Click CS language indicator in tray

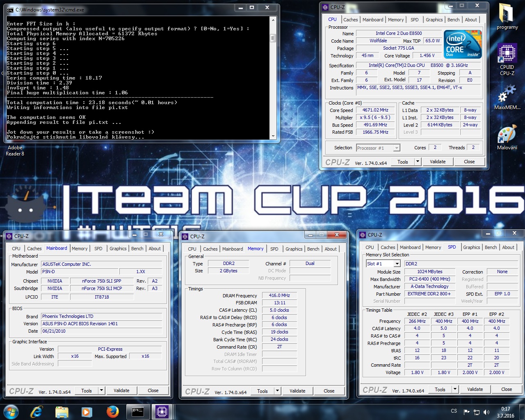[454, 411]
